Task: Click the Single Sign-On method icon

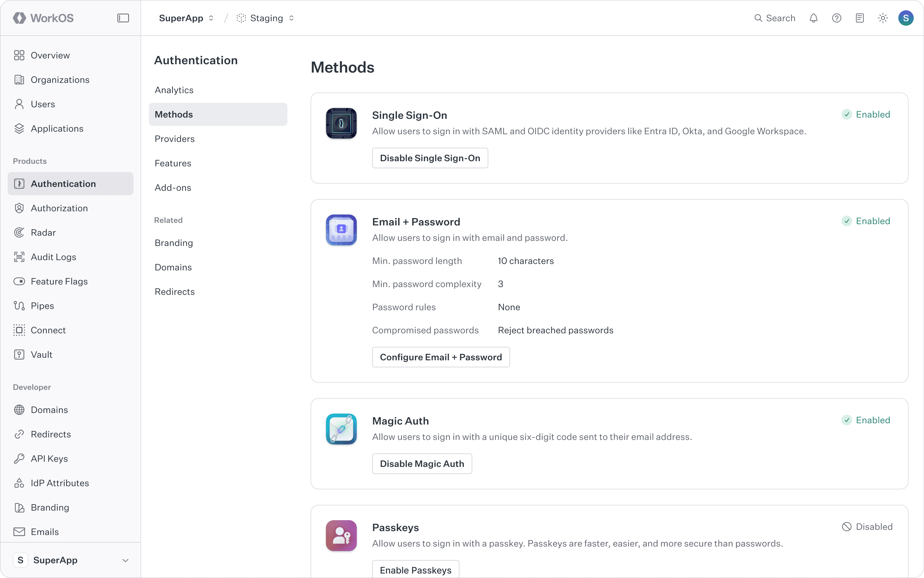Action: (x=341, y=123)
